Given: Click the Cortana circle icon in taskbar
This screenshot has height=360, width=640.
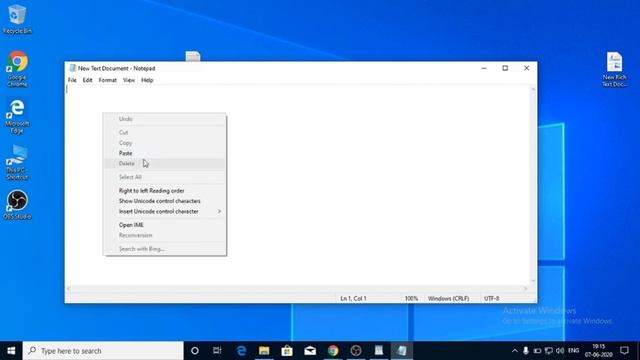Looking at the screenshot, I should [195, 351].
